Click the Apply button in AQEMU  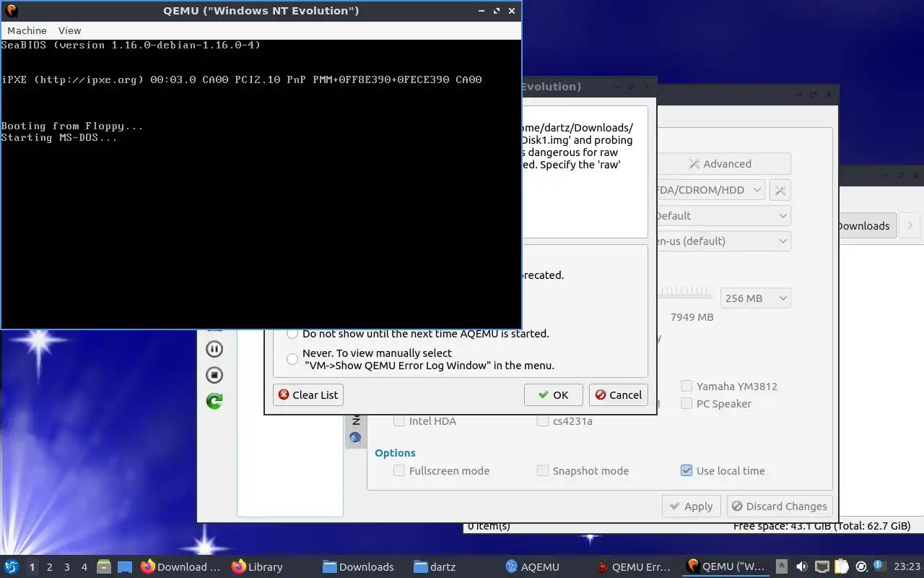(x=691, y=506)
